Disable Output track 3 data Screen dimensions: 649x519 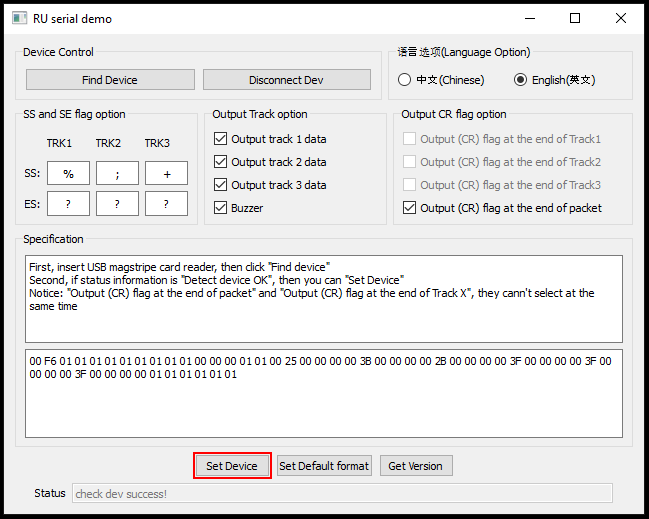point(221,185)
